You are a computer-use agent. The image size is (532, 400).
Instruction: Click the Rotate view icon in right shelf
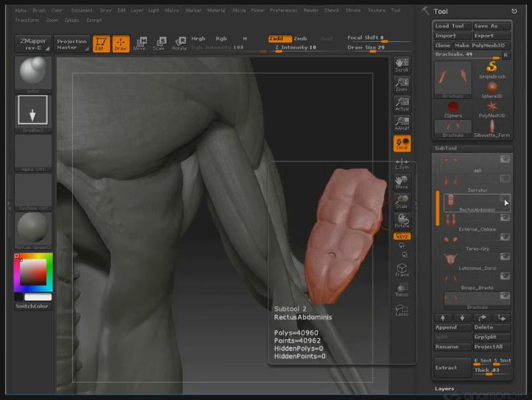point(402,221)
